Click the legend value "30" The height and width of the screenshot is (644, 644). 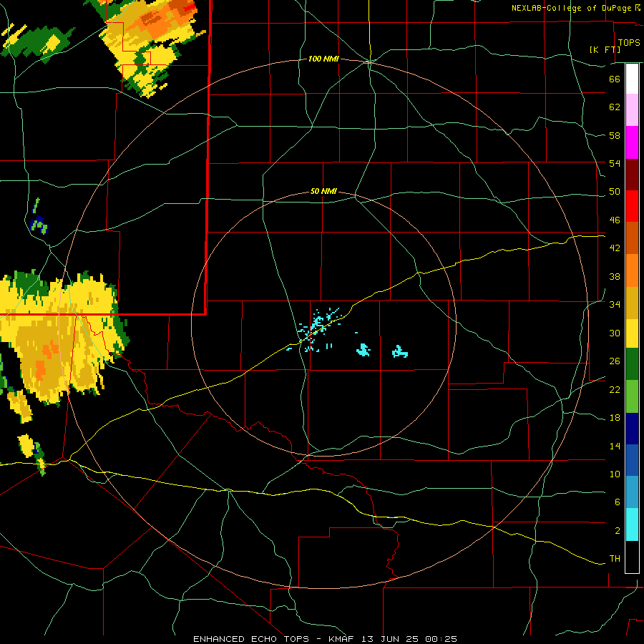point(615,333)
